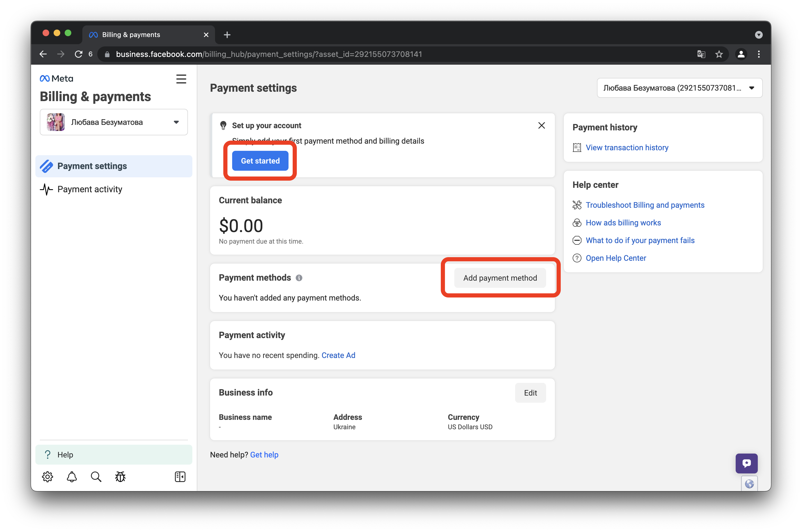This screenshot has height=532, width=802.
Task: Click the info icon beside Payment methods
Action: (299, 278)
